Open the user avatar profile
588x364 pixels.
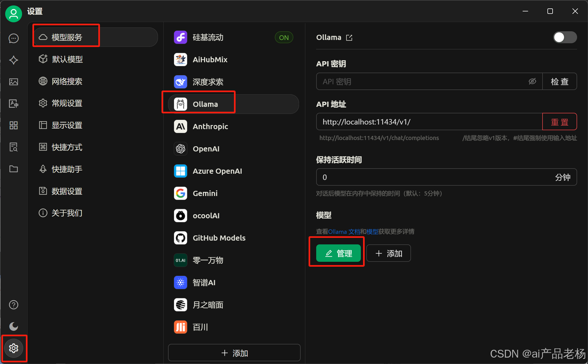[14, 14]
